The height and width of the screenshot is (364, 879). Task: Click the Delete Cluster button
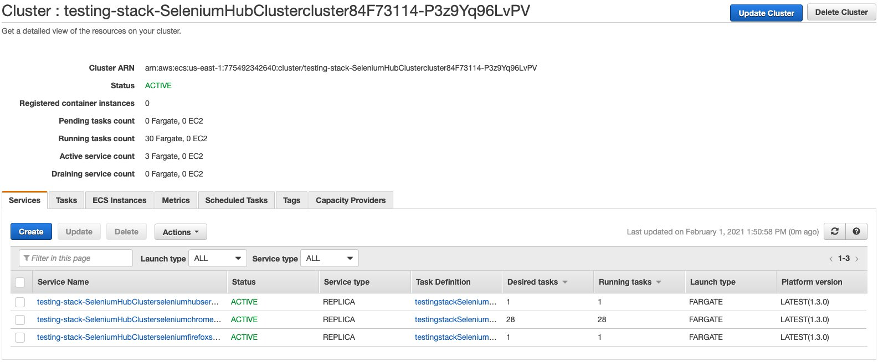[x=841, y=12]
